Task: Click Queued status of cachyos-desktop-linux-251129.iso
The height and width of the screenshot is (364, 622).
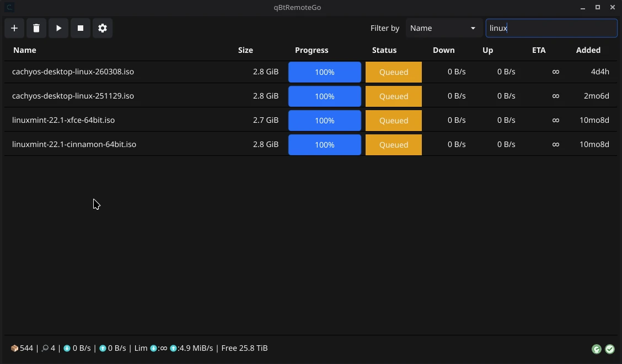Action: click(x=394, y=96)
